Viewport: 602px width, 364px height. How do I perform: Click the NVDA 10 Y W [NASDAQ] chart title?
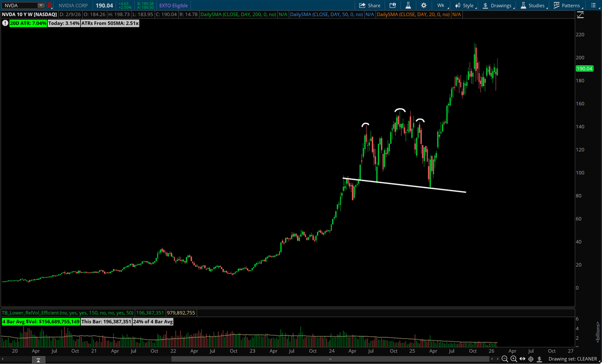click(x=29, y=15)
